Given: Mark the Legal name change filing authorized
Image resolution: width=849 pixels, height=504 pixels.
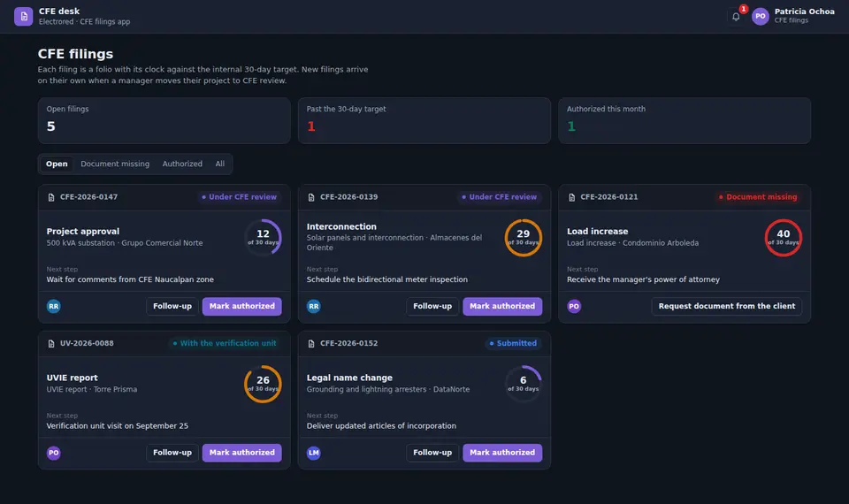Looking at the screenshot, I should (502, 453).
